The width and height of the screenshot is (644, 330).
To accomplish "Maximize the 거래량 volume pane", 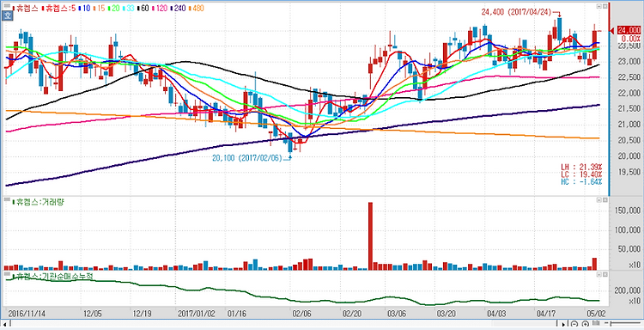I will pos(605,199).
